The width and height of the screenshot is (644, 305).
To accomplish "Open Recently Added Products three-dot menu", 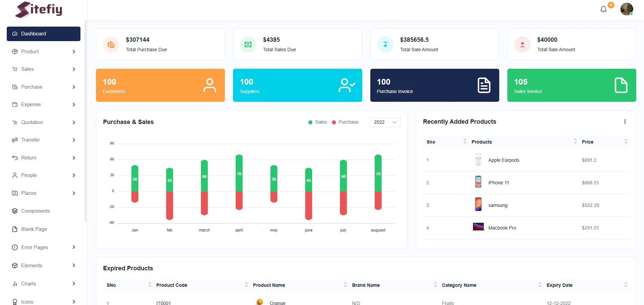I will 625,122.
